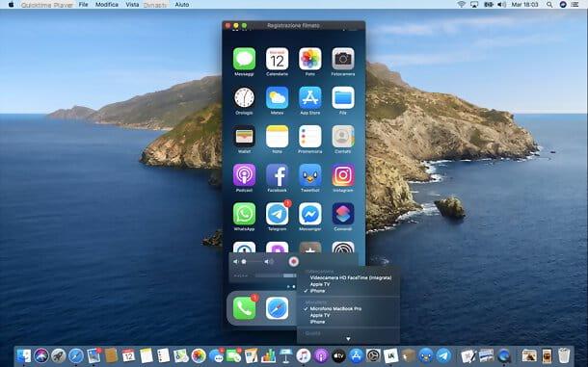Open Finder from the Mac Dock
The image size is (588, 367).
point(24,355)
